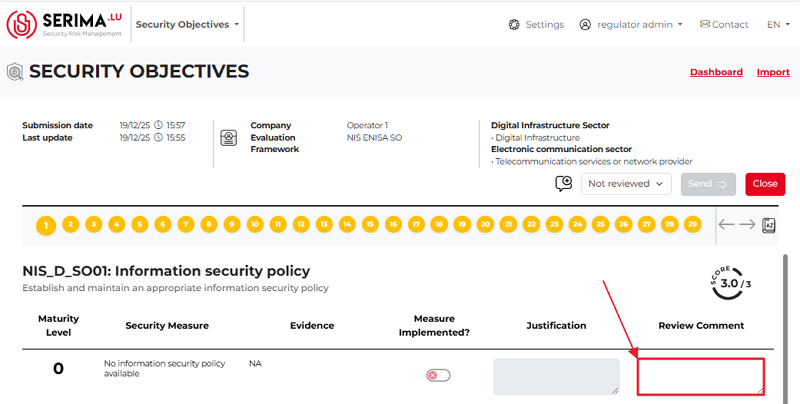Jump to objective 8

coord(209,224)
